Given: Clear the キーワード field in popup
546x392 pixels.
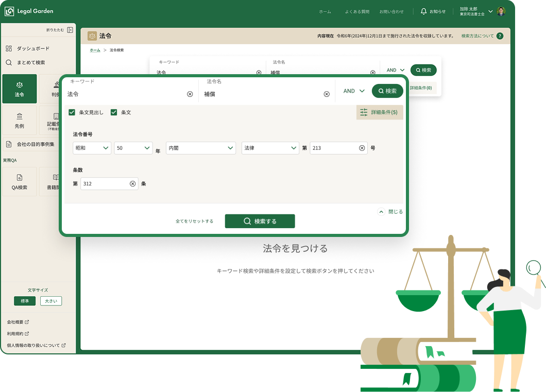Looking at the screenshot, I should point(190,94).
